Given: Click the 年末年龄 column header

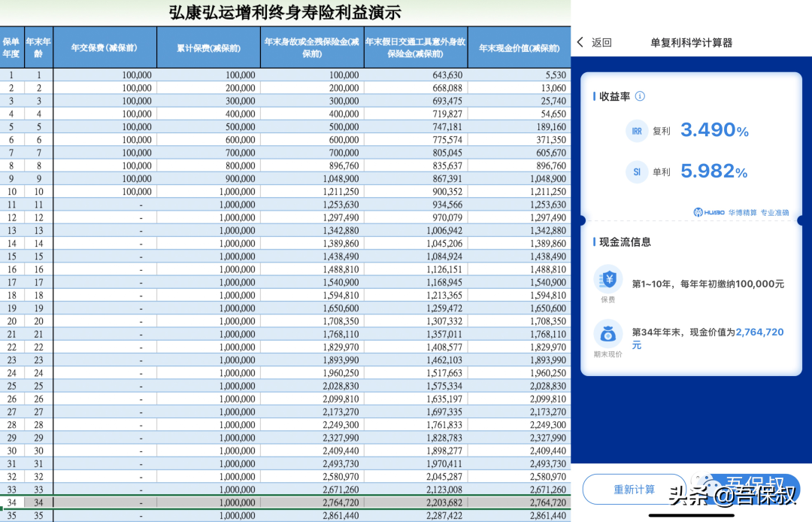Looking at the screenshot, I should tap(38, 47).
